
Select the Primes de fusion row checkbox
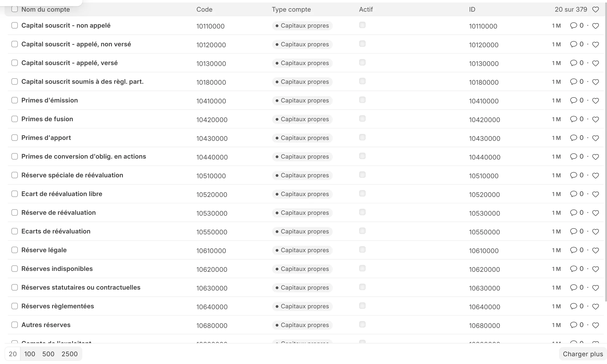[14, 119]
